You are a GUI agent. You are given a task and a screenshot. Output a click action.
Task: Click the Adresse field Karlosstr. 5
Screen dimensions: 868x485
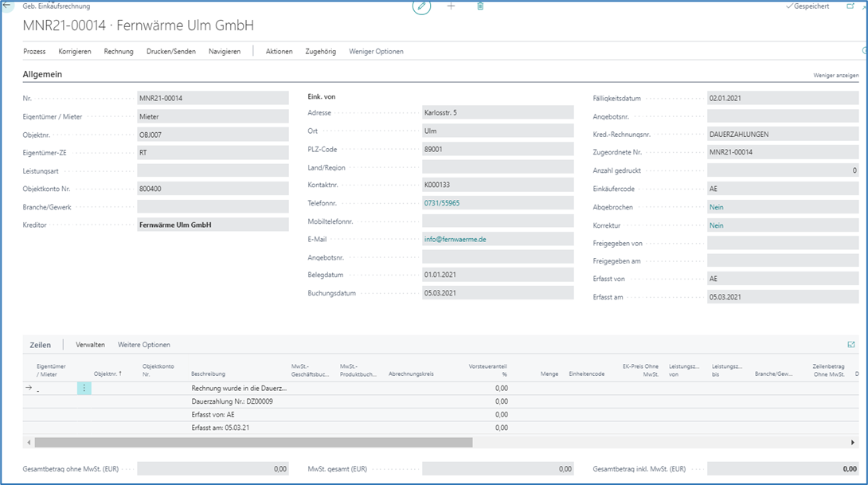coord(498,112)
